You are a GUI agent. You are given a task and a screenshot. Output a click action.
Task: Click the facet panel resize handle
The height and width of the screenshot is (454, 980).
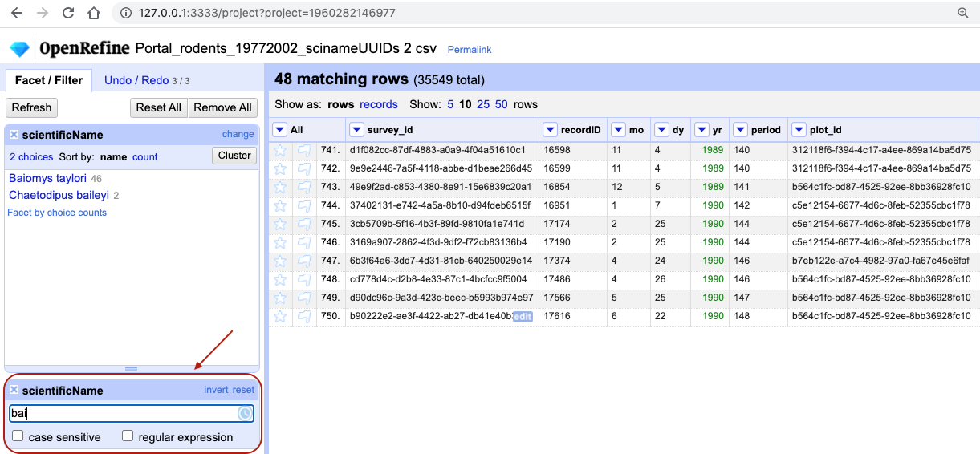pos(132,369)
